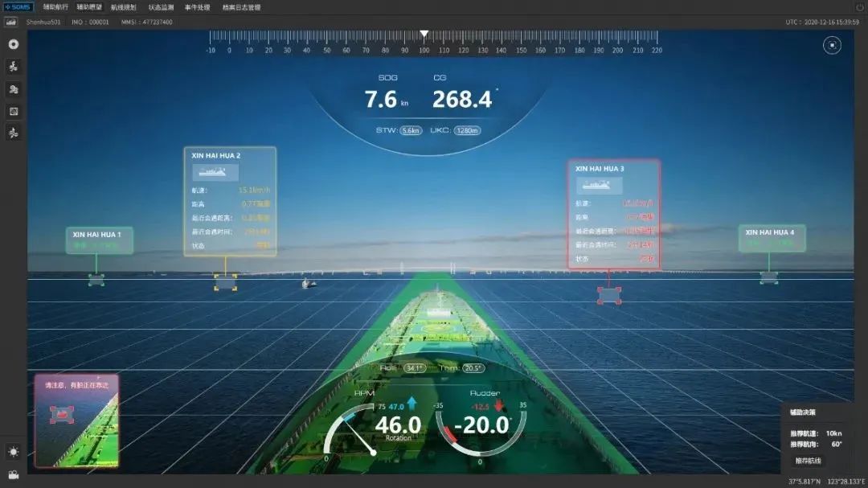Select the yellow XIN HAI HUA 2 ship marker
The width and height of the screenshot is (868, 488).
[225, 281]
